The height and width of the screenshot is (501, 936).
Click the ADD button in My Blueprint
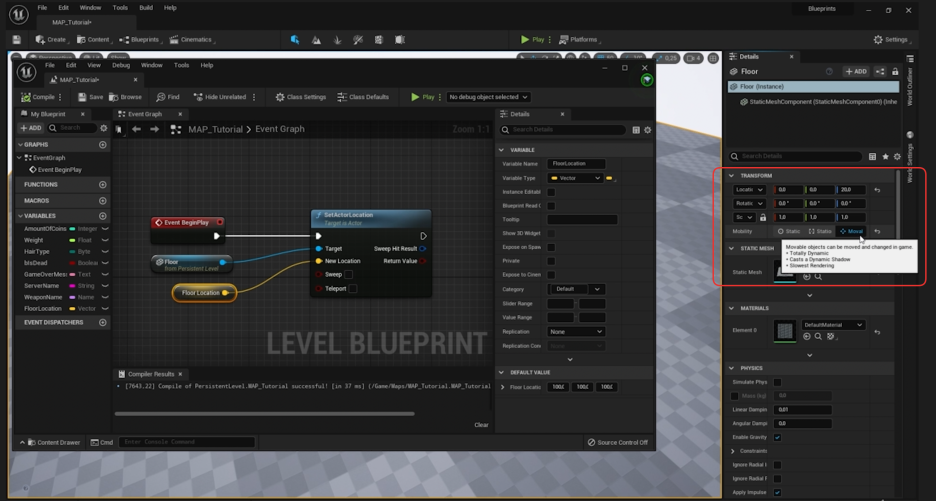pos(31,128)
